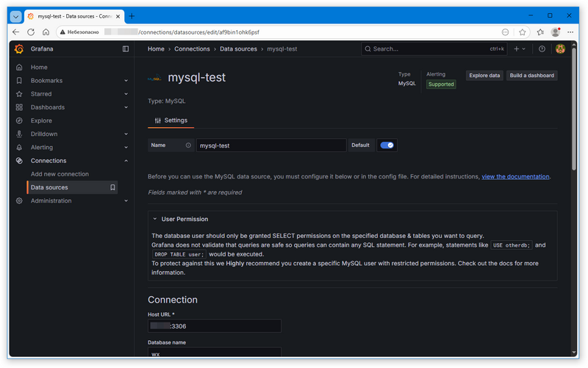
Task: Toggle the Default data source switch
Action: (x=387, y=145)
